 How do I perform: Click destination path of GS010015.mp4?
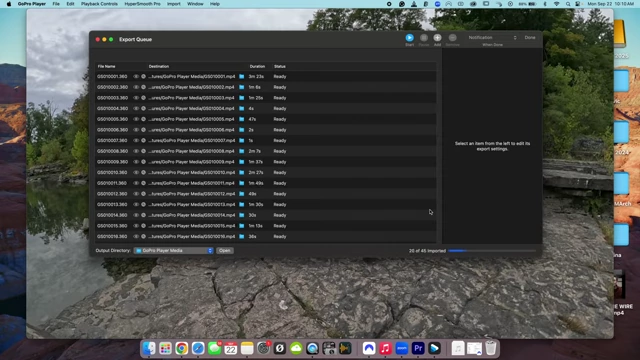pyautogui.click(x=191, y=226)
